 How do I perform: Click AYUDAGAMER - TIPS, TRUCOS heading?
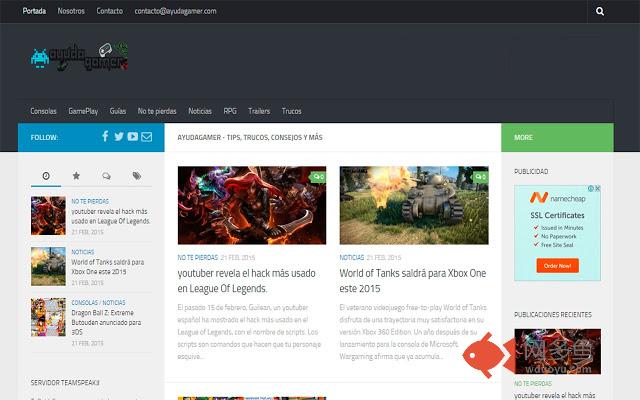250,138
